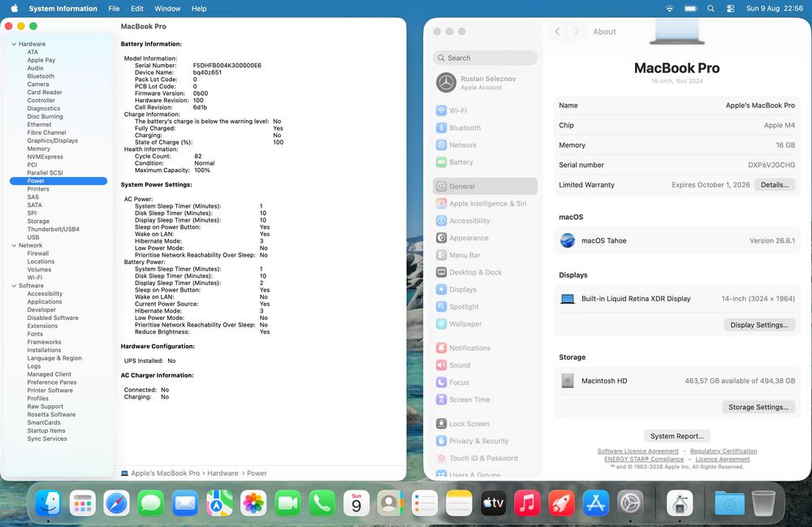Open Spotlight search icon in menu bar
Screen dimensions: 812x527
710,8
